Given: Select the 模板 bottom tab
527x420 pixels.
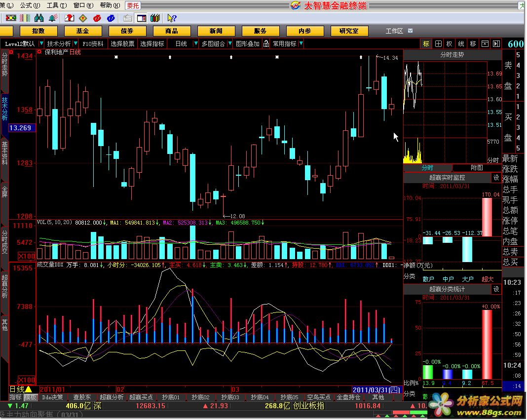Looking at the screenshot, I should coord(30,397).
